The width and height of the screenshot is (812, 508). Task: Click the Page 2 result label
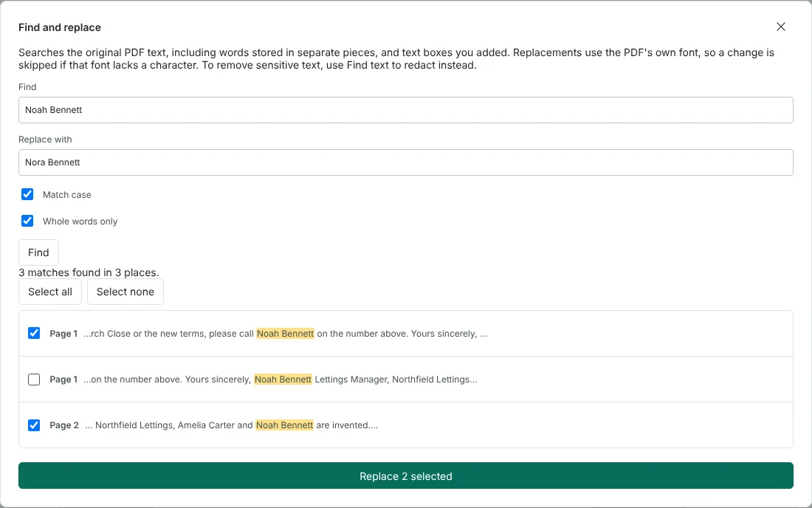64,425
